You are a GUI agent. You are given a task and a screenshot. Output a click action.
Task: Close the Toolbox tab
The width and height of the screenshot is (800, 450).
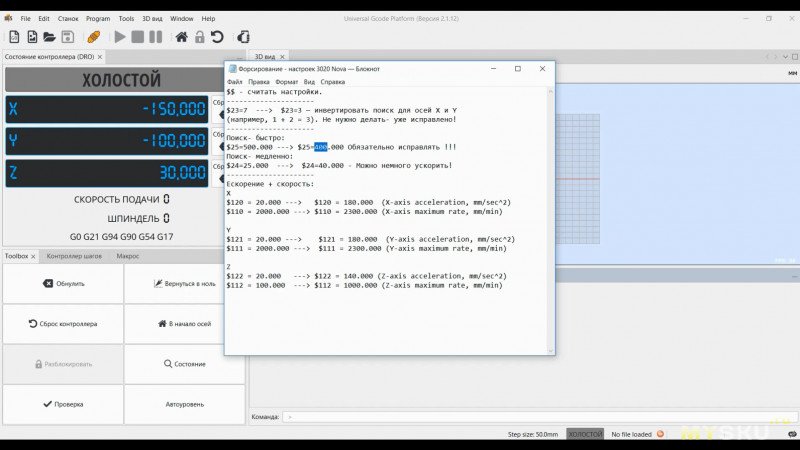[x=33, y=257]
